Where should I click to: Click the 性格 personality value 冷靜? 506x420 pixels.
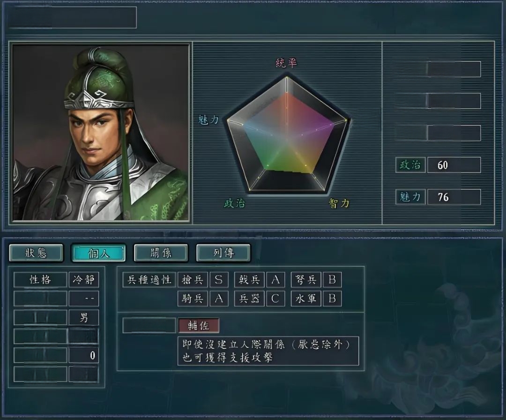(83, 279)
